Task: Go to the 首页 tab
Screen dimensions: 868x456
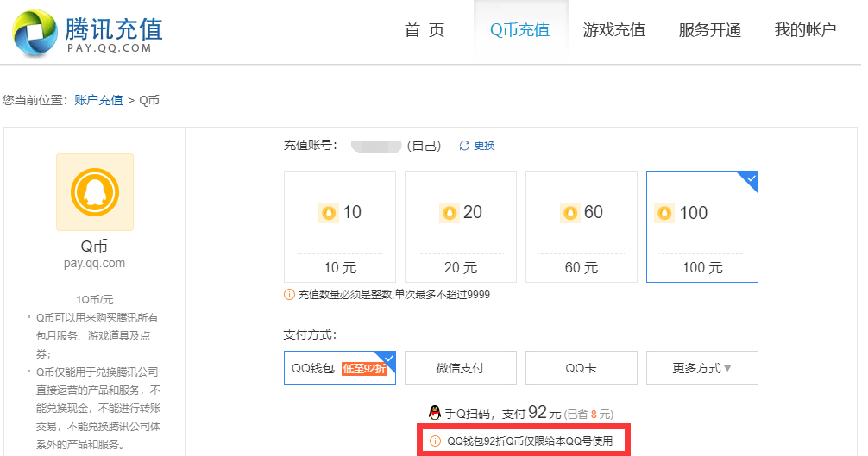Action: (x=425, y=30)
